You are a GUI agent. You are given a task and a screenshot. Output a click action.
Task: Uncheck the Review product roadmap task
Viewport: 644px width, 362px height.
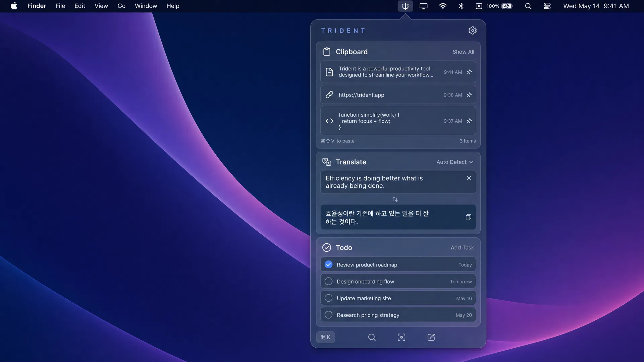click(x=329, y=264)
